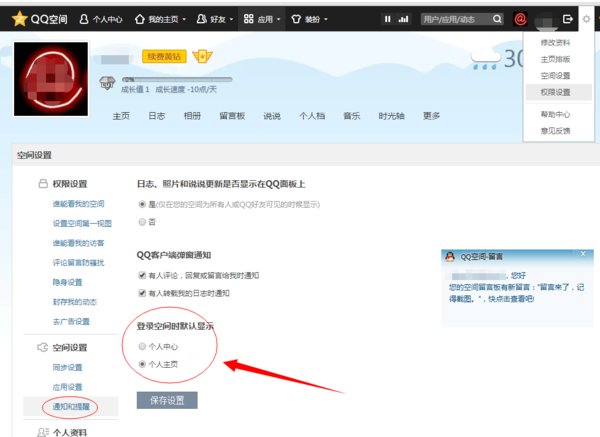Viewport: 600px width, 437px height.
Task: Choose 意见反馈 from the gear menu
Action: 555,130
